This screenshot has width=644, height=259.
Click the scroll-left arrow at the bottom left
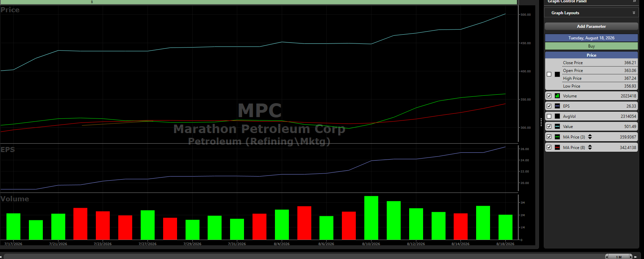pos(1,257)
